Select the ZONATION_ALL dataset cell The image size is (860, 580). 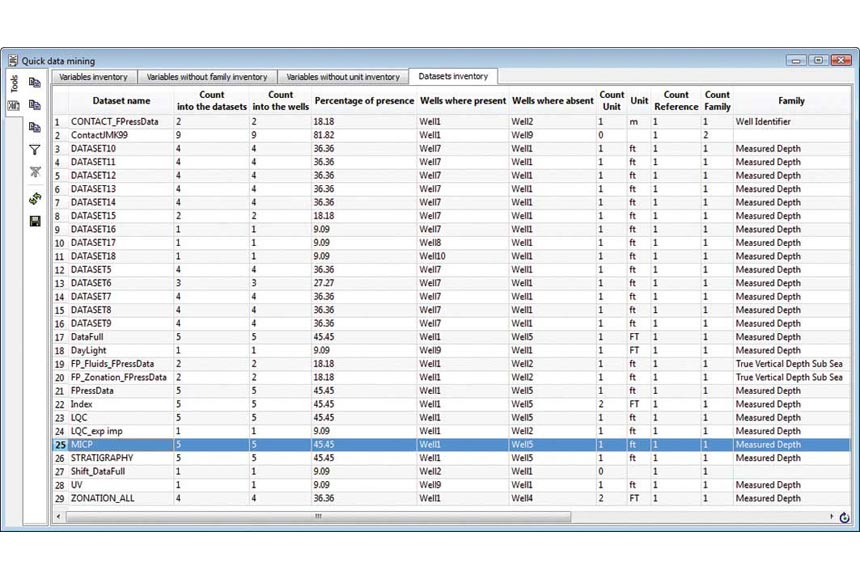[121, 498]
